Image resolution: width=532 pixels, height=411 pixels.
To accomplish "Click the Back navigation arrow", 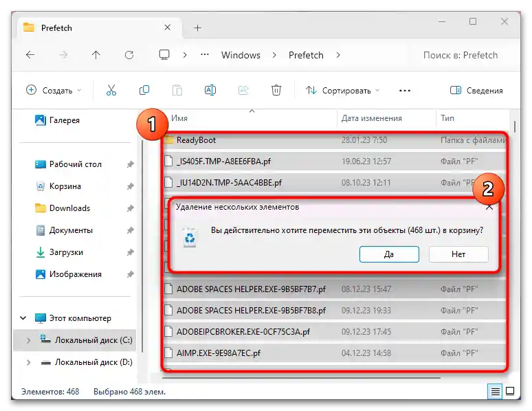I will click(x=30, y=55).
